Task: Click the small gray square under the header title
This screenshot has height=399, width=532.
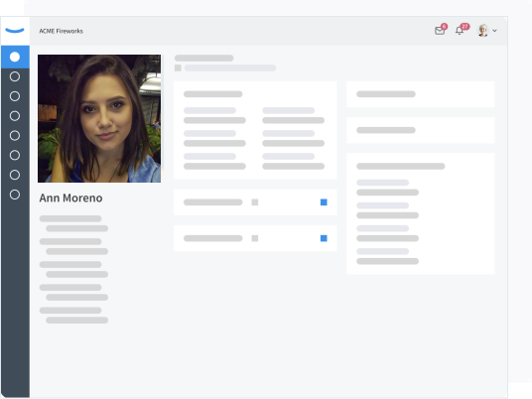Action: click(178, 67)
